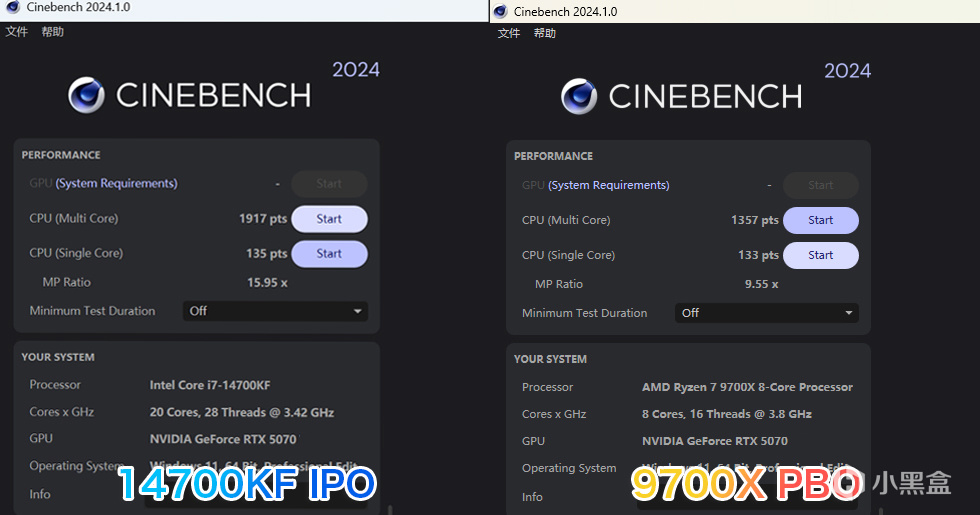Click NVIDIA GeForce RTX 5070 in left window

(x=223, y=439)
